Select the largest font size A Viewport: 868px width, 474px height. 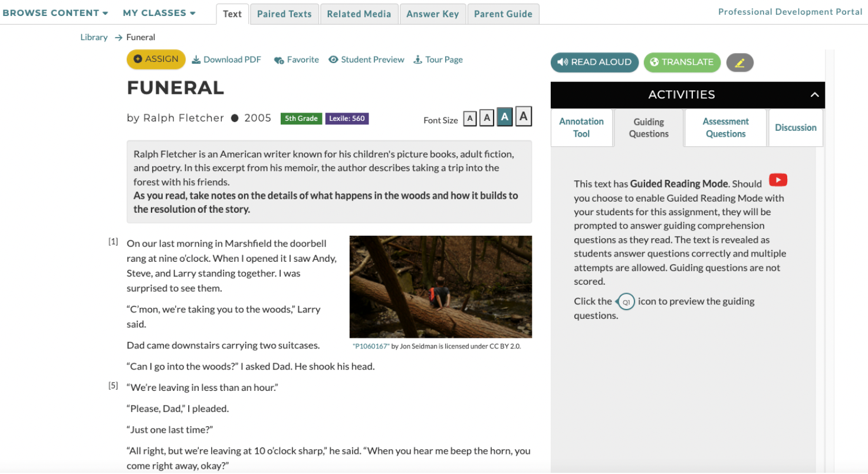click(524, 116)
